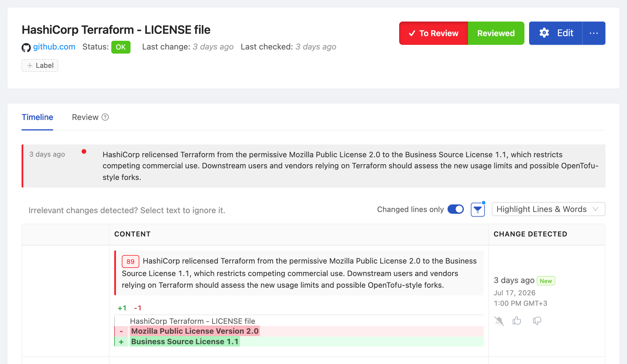Click the Review help question-mark icon
This screenshot has width=627, height=364.
pos(105,117)
